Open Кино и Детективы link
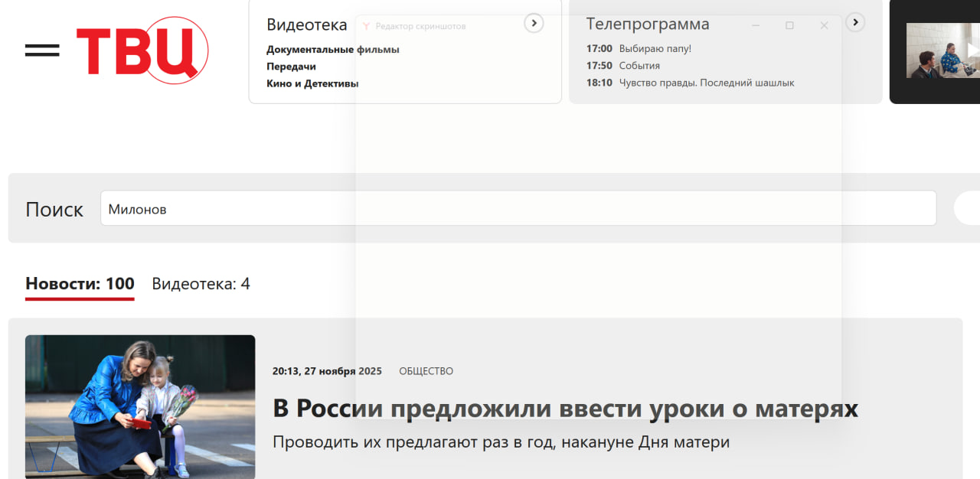980x479 pixels. coord(312,83)
